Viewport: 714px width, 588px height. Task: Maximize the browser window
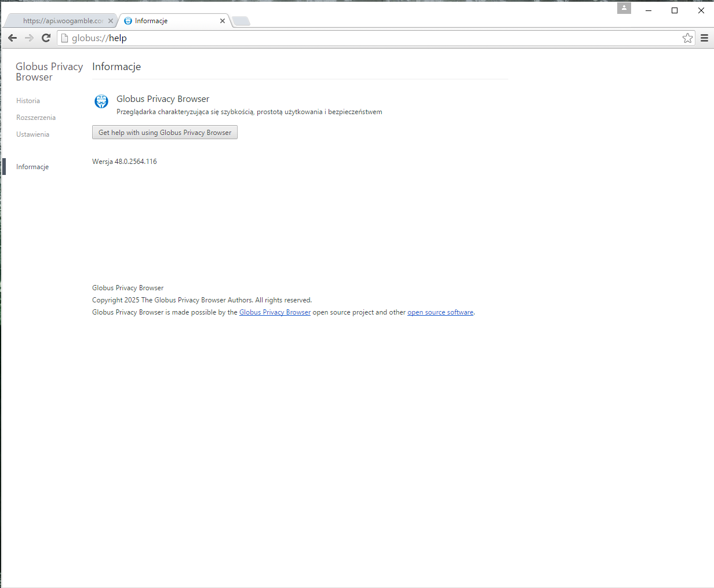pyautogui.click(x=675, y=10)
